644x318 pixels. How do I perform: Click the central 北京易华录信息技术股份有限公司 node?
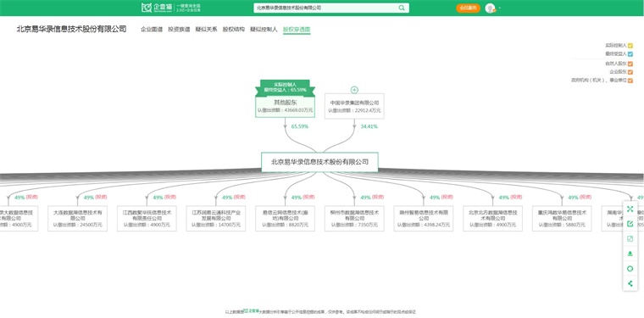tap(319, 162)
